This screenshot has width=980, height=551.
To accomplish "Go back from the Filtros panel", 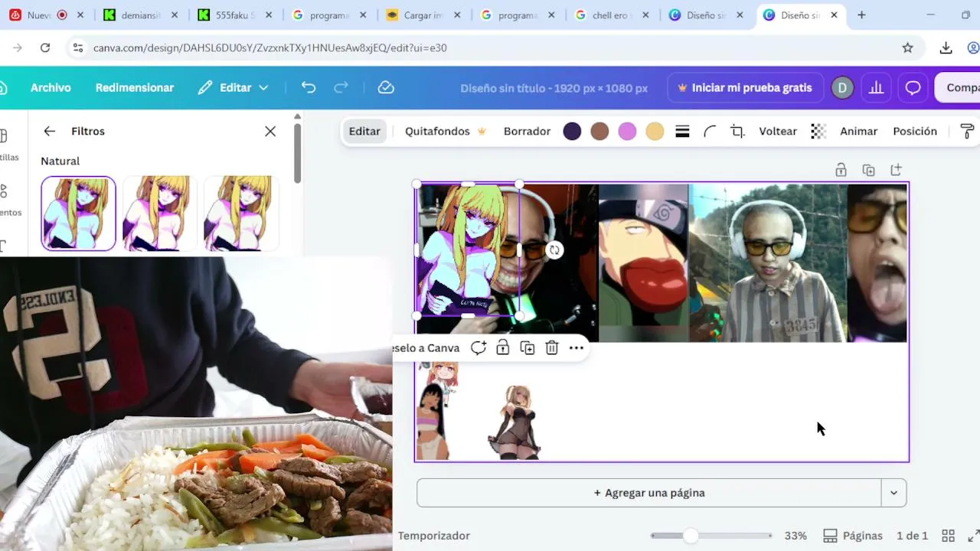I will point(50,131).
